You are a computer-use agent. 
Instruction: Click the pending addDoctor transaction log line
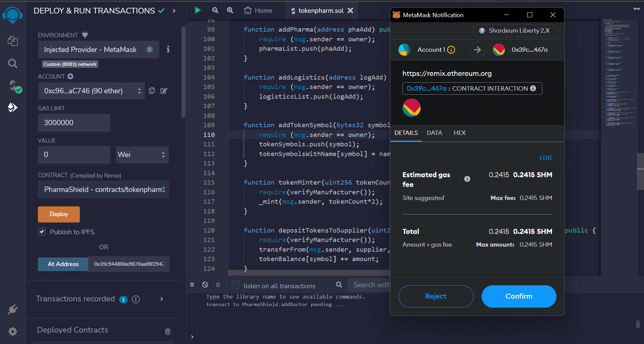275,304
